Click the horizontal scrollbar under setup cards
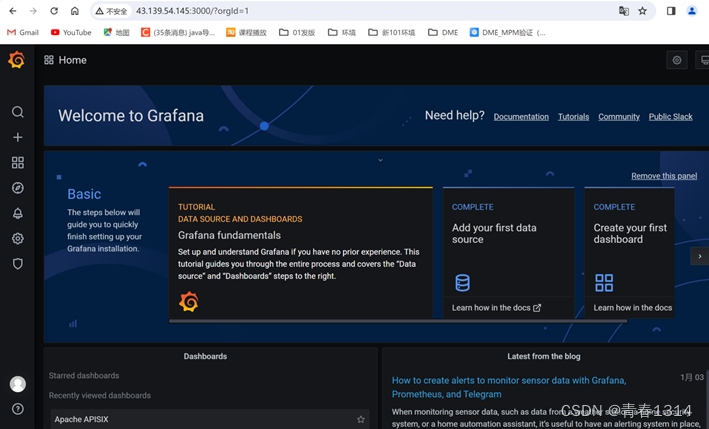Image resolution: width=709 pixels, height=429 pixels. coord(398,321)
